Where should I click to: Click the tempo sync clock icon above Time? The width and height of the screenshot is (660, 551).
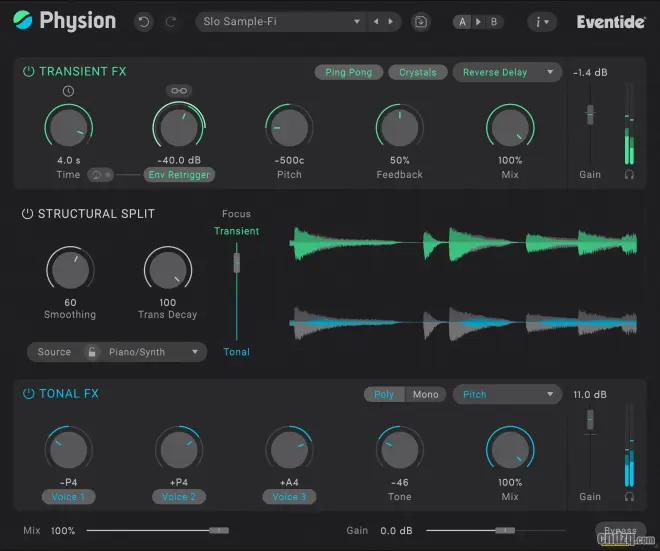[x=68, y=91]
